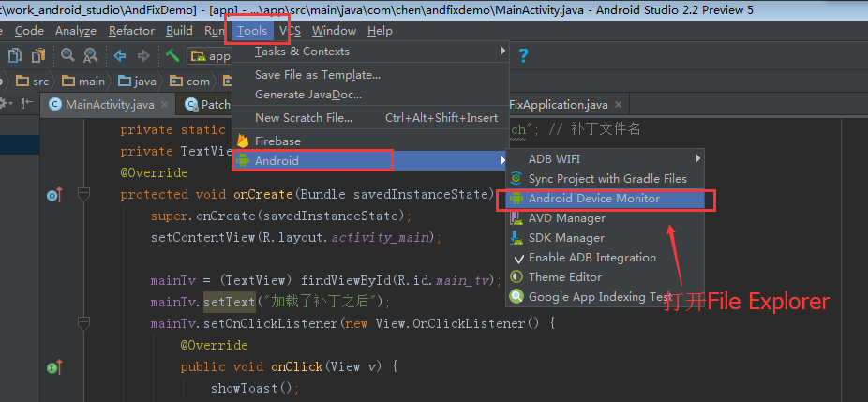Click the override gutter icon beside onCreate
This screenshot has height=402, width=868.
[54, 195]
